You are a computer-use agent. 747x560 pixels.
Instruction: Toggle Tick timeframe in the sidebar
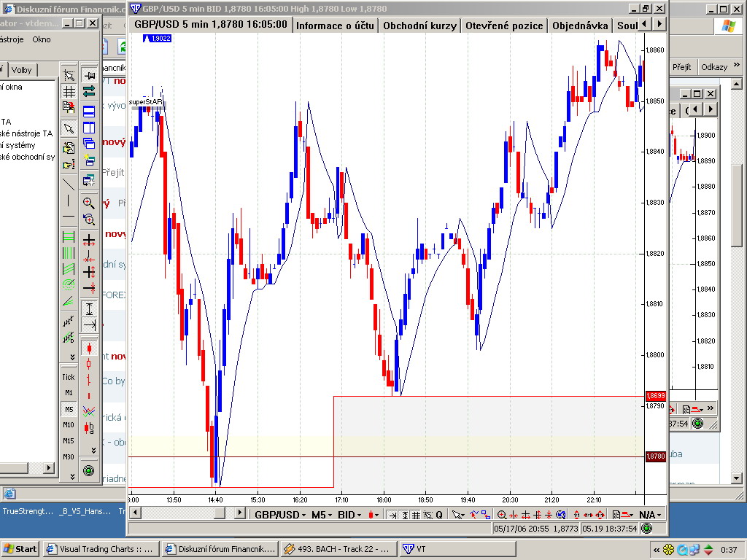point(69,377)
